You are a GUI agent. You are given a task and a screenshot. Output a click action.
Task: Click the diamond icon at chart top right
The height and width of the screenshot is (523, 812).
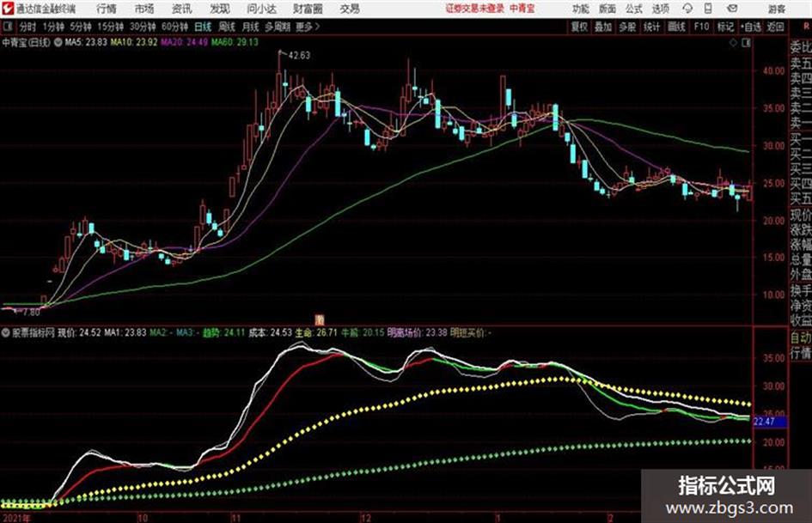point(733,43)
